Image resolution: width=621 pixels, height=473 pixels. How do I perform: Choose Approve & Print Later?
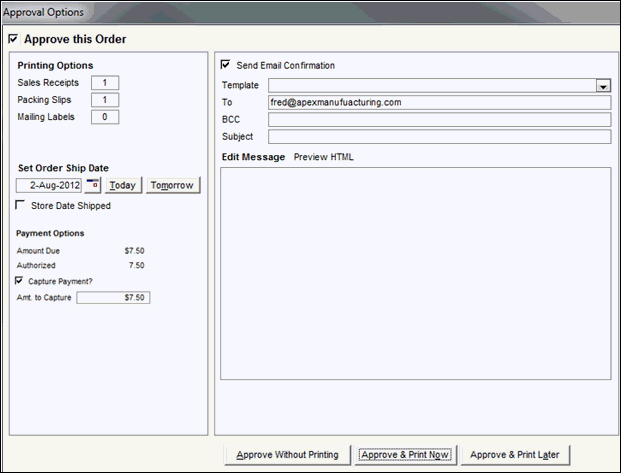pos(517,454)
